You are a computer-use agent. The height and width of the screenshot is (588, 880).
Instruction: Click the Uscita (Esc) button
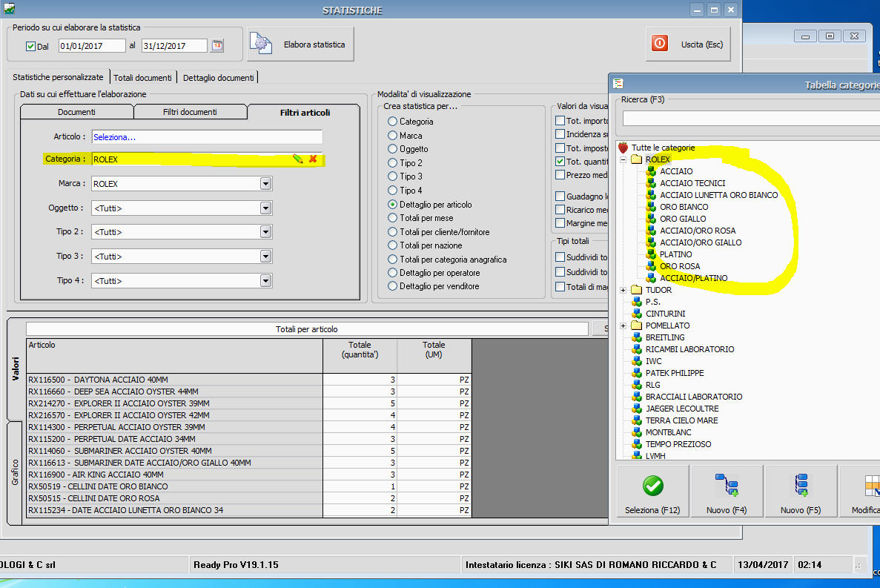(x=688, y=44)
